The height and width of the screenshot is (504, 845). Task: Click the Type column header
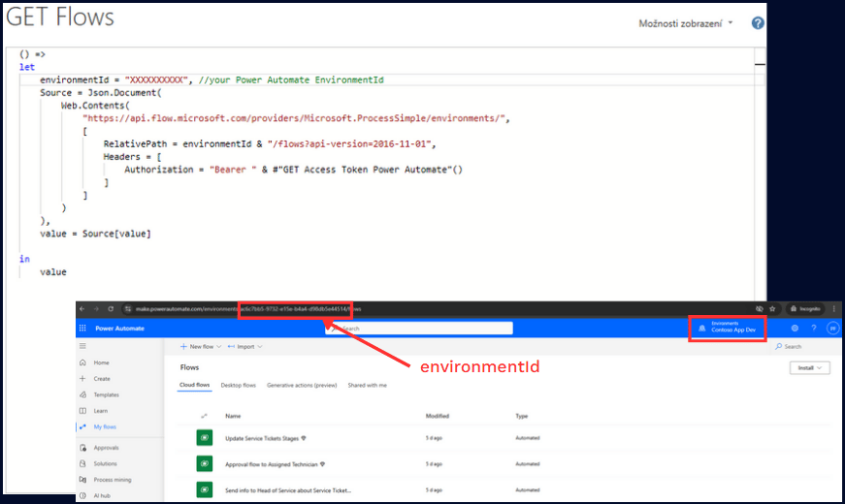tap(522, 416)
